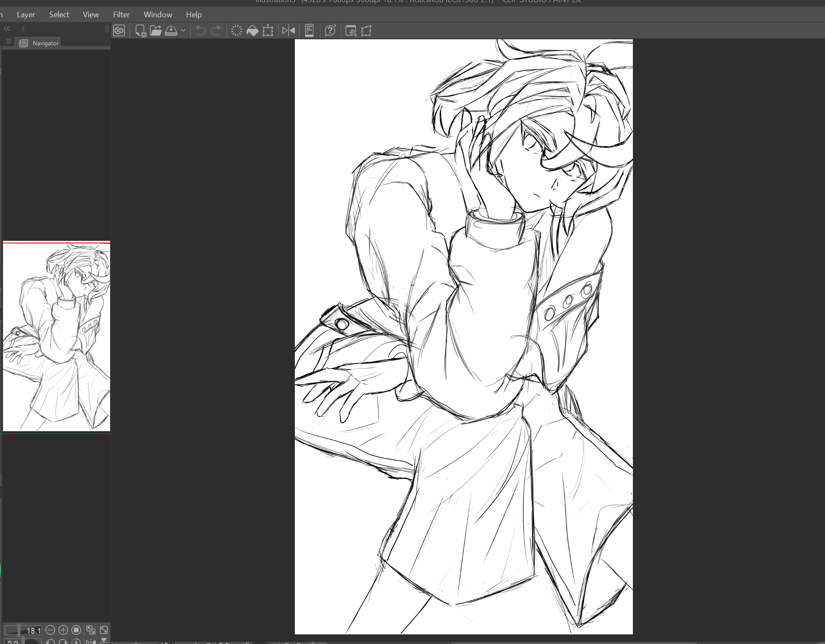Save the illustration icon
The height and width of the screenshot is (644, 825).
coord(171,31)
